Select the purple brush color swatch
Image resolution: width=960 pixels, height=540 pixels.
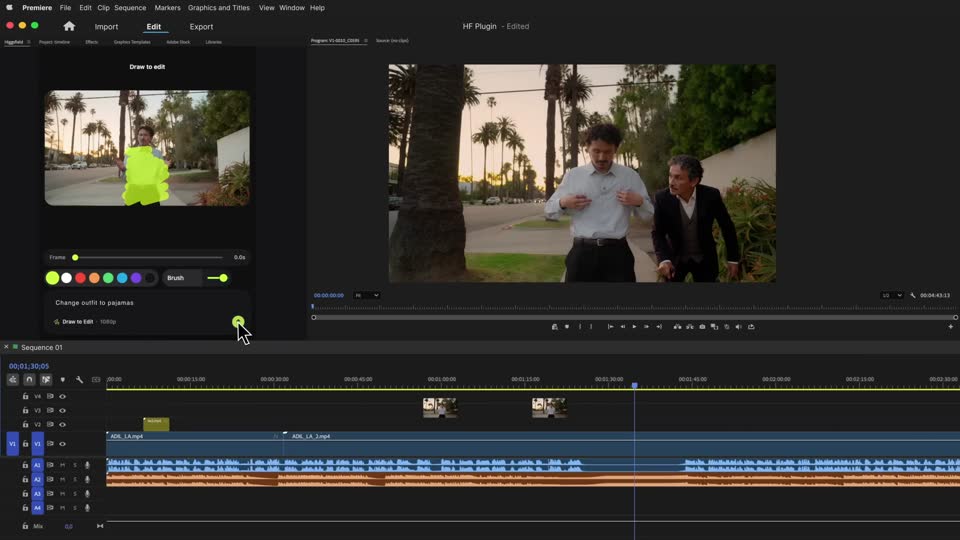136,278
